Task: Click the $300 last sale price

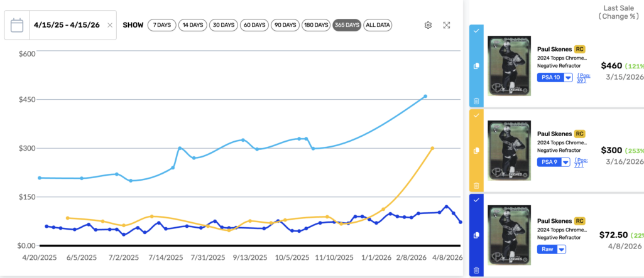Action: click(611, 150)
